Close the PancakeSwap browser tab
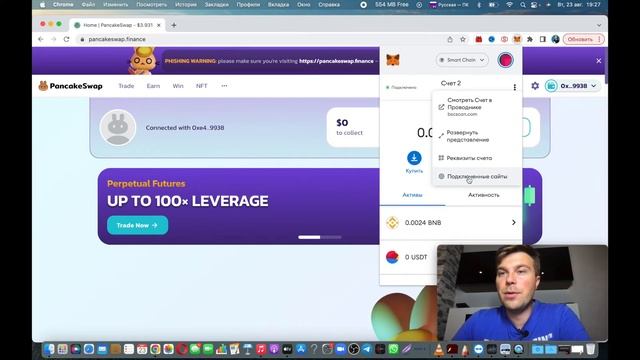 click(158, 25)
